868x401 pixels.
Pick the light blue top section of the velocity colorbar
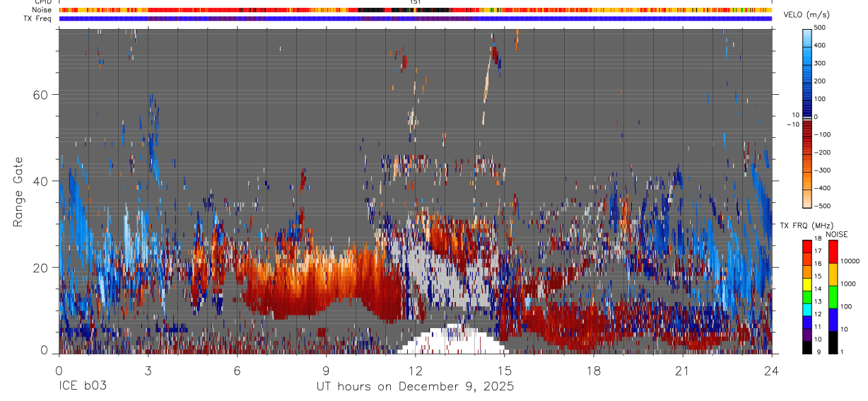pyautogui.click(x=807, y=39)
